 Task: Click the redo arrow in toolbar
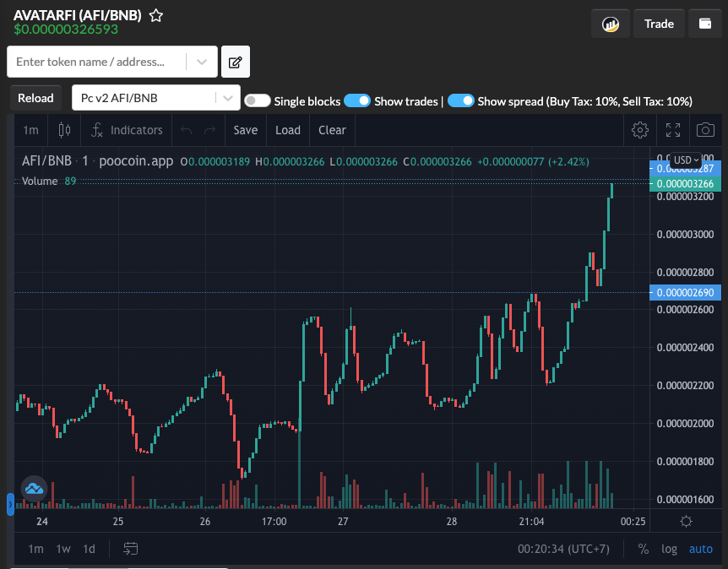209,130
